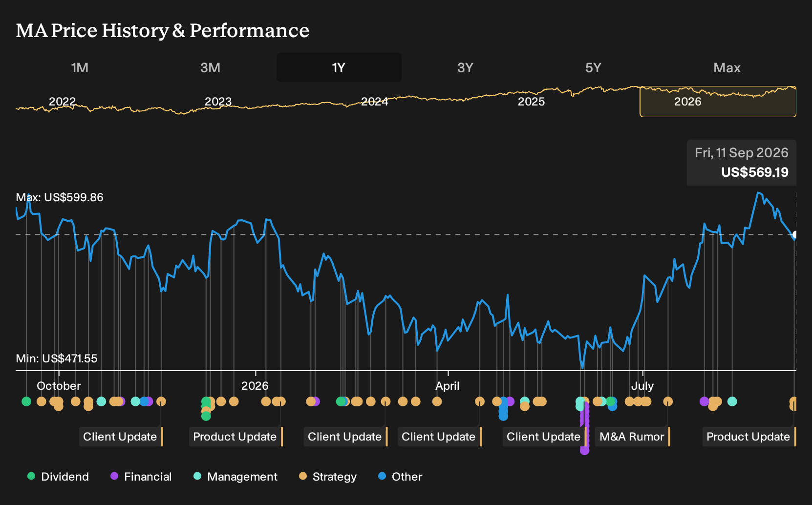Open the first Client Update label near October
Screen dimensions: 812x505
[x=121, y=437]
